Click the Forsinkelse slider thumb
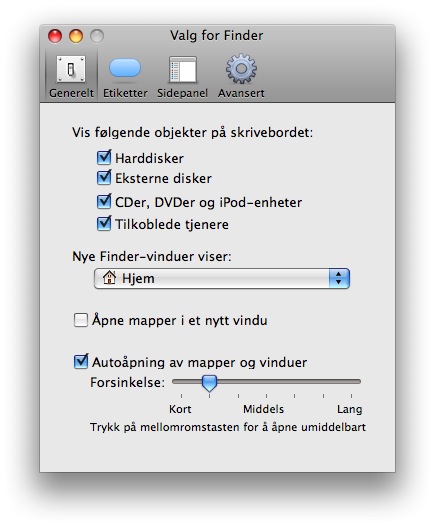The width and height of the screenshot is (435, 527). point(209,383)
